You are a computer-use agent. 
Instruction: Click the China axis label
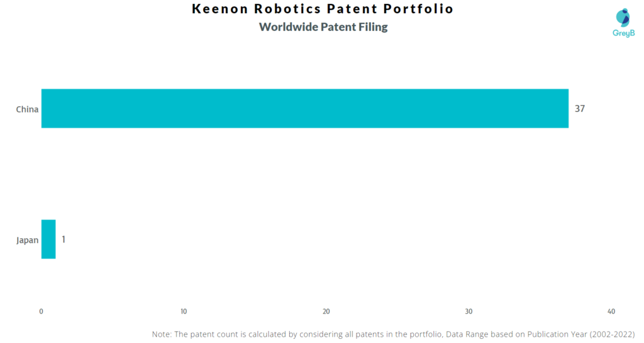tap(27, 109)
